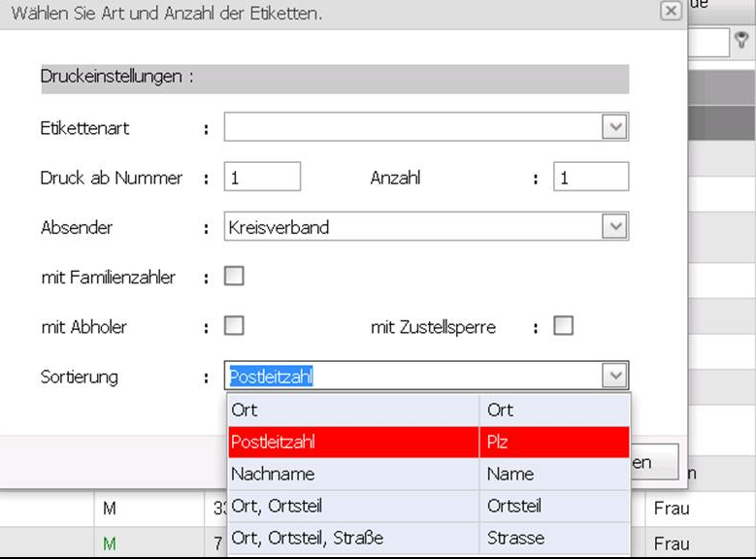The height and width of the screenshot is (559, 756).
Task: Check the mit Zustellsperre box
Action: [x=563, y=326]
